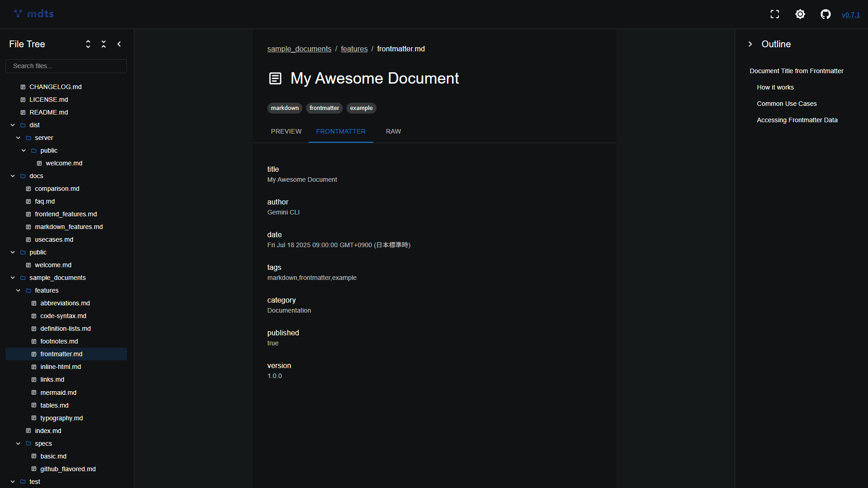Click file icon beside inline-html.md

click(34, 367)
